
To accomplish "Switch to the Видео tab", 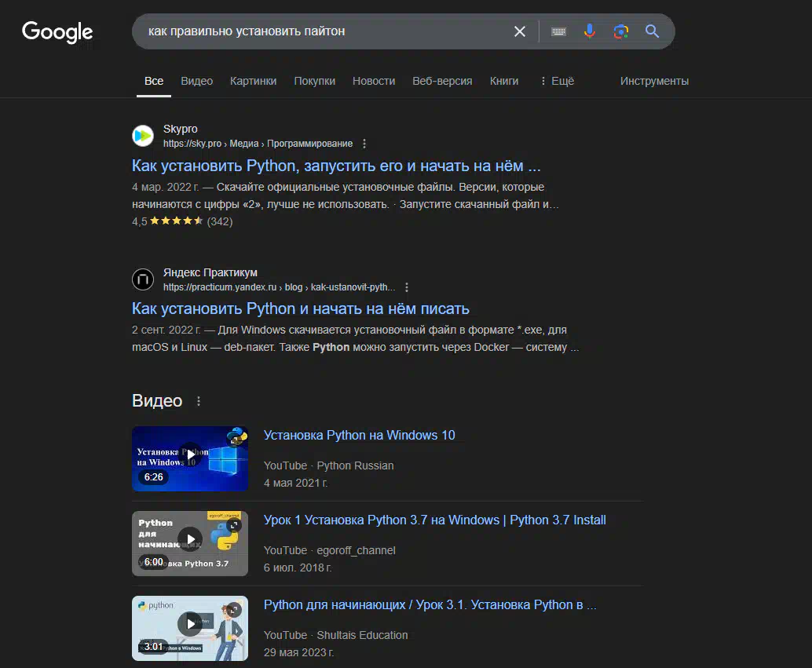I will tap(197, 82).
